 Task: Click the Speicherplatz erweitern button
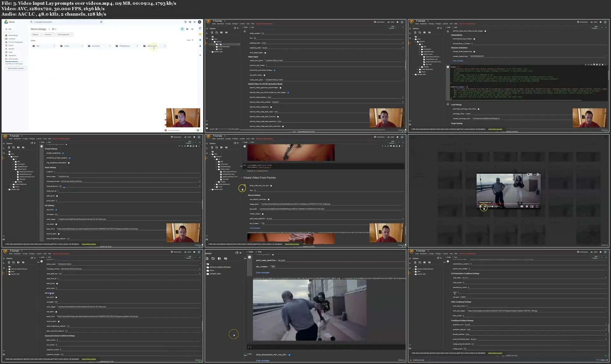[x=16, y=68]
